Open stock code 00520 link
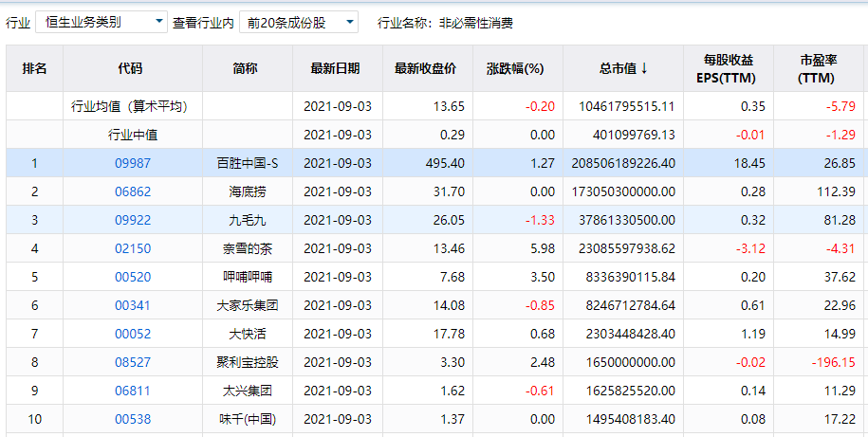The height and width of the screenshot is (437, 868). (133, 277)
